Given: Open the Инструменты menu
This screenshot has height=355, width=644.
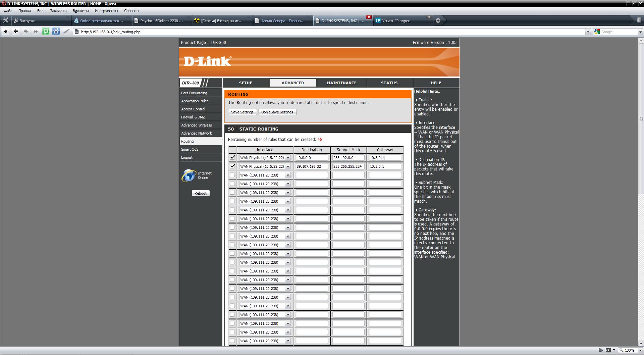Looking at the screenshot, I should tap(106, 11).
